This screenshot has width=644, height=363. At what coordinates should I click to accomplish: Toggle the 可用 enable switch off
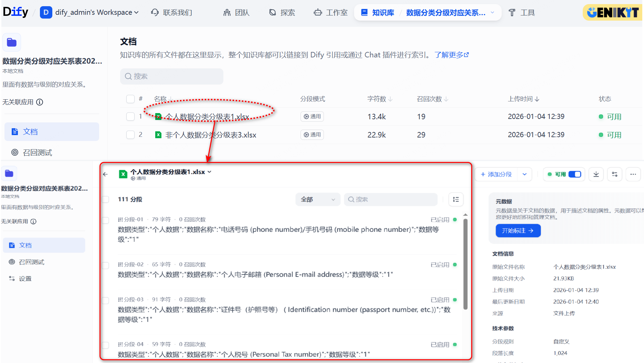[574, 174]
